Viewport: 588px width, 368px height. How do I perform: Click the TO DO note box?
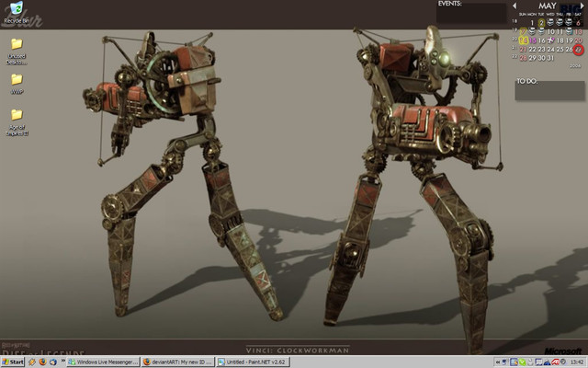[549, 90]
